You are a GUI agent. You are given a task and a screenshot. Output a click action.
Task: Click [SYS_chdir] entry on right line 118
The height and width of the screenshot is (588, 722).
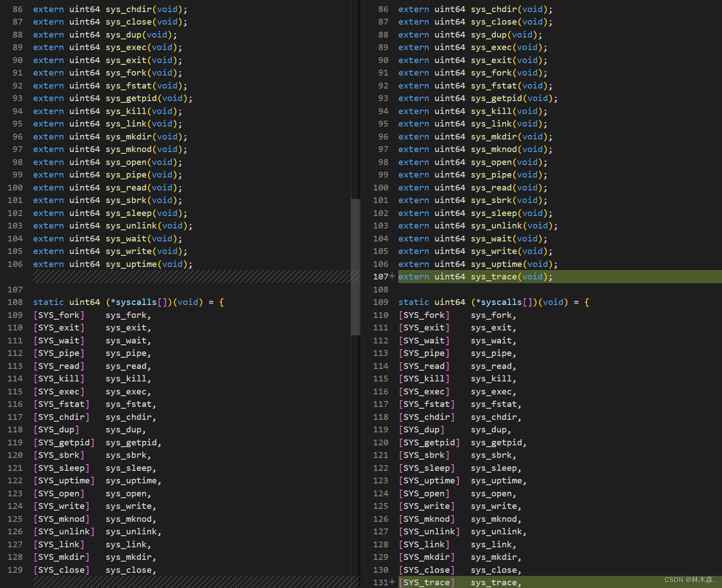coord(460,417)
